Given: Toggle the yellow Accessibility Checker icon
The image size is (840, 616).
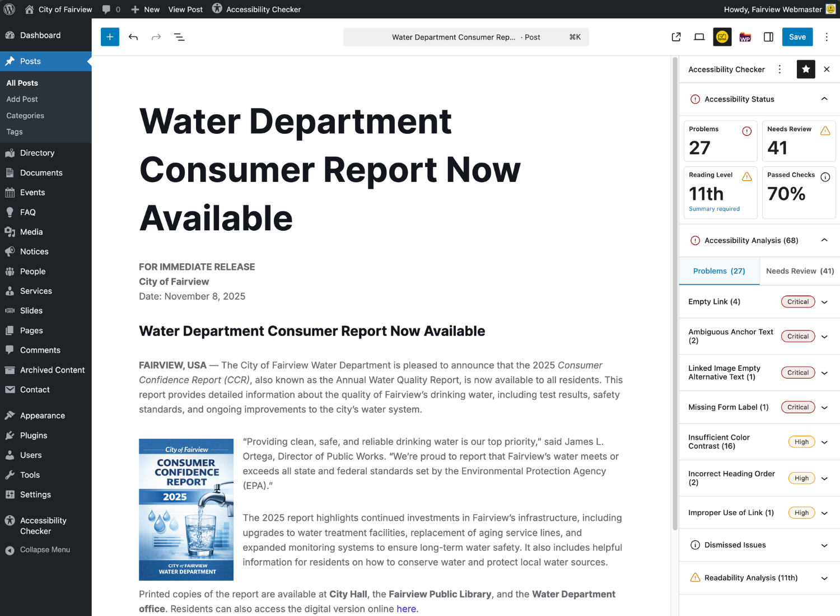Looking at the screenshot, I should 722,37.
